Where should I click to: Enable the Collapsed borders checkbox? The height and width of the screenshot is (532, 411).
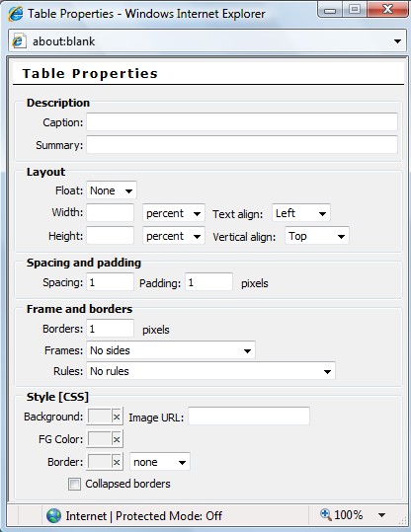click(x=74, y=485)
